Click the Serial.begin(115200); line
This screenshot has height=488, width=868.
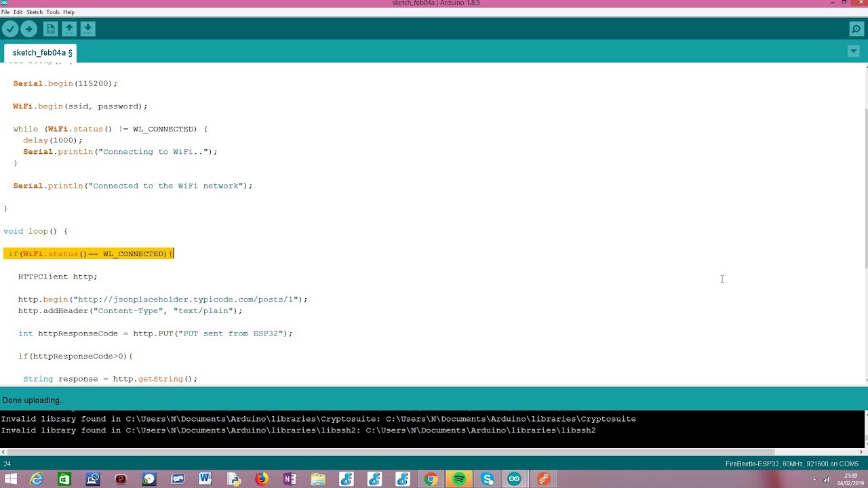65,83
